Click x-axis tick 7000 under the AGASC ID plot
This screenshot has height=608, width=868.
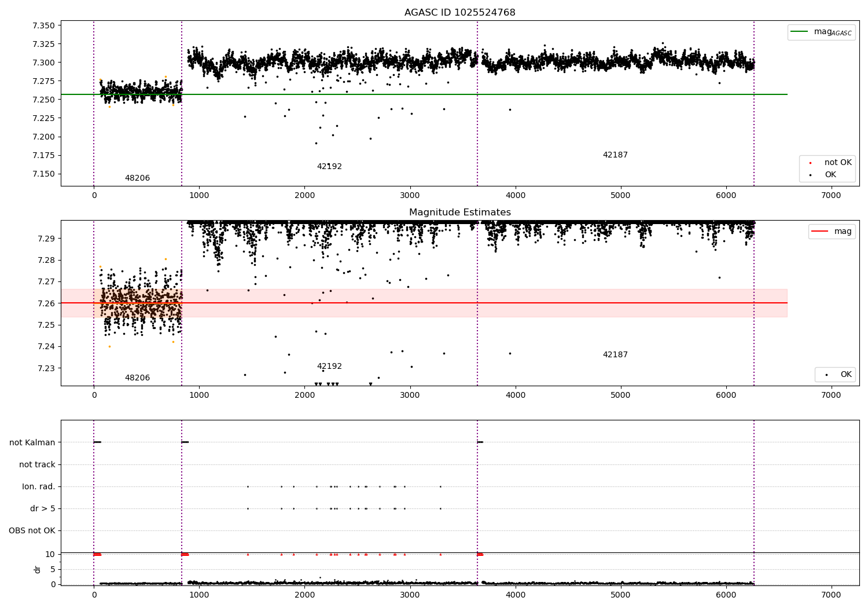click(x=832, y=196)
